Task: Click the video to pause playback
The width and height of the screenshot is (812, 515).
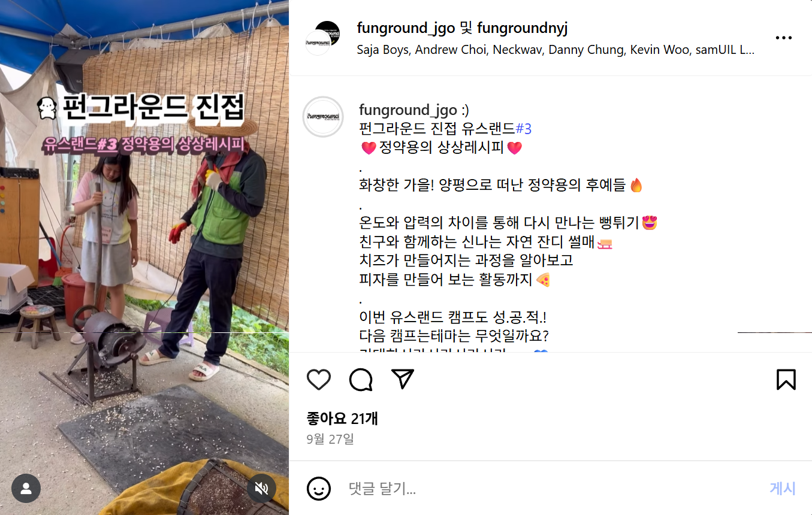Action: 144,257
